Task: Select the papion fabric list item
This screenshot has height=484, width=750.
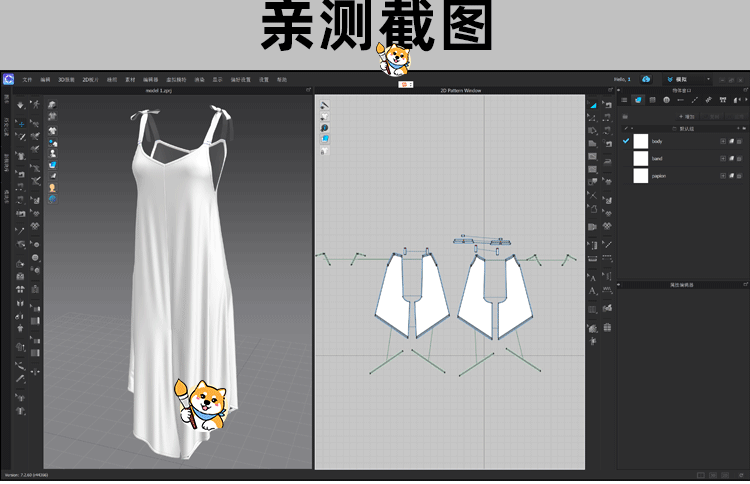Action: pos(660,175)
